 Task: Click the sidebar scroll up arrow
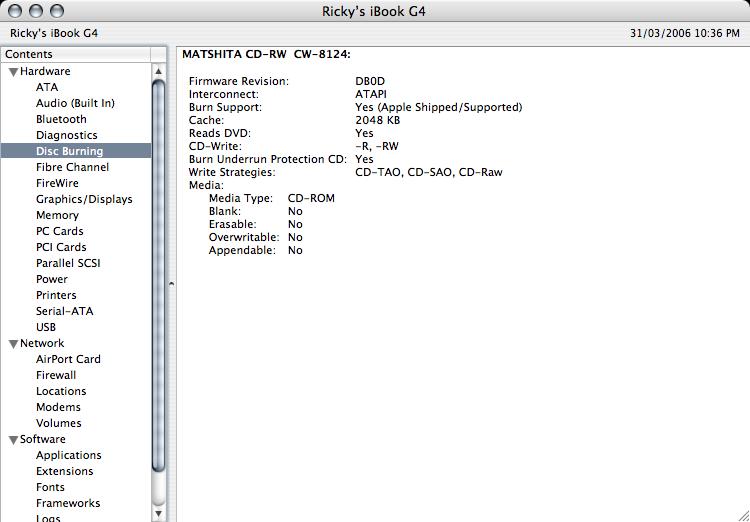159,71
